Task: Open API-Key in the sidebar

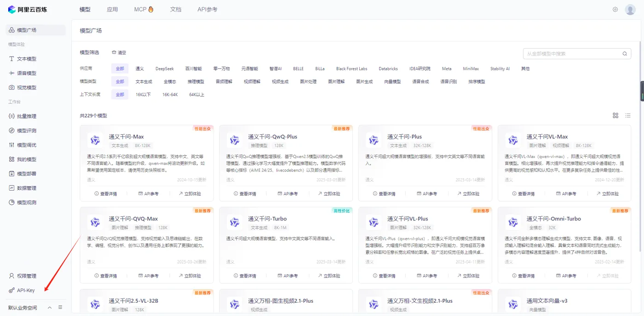Action: (x=36, y=290)
